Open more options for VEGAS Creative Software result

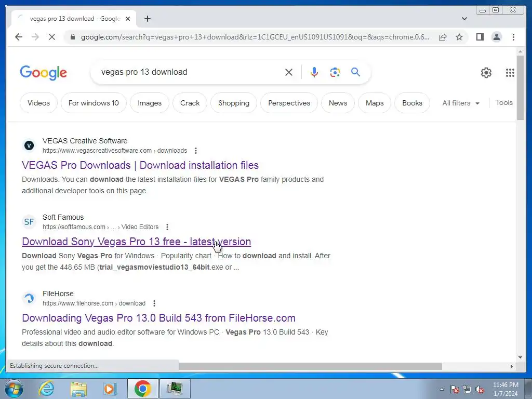196,151
